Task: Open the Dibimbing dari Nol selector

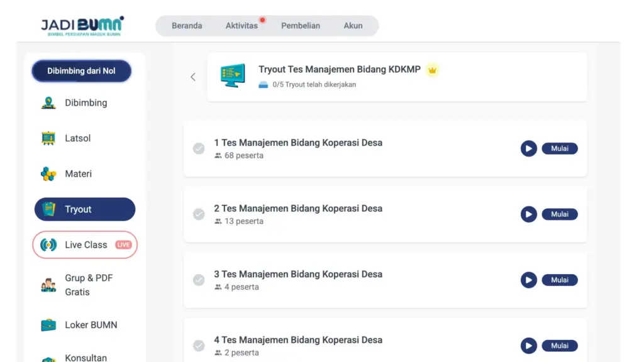Action: 82,71
